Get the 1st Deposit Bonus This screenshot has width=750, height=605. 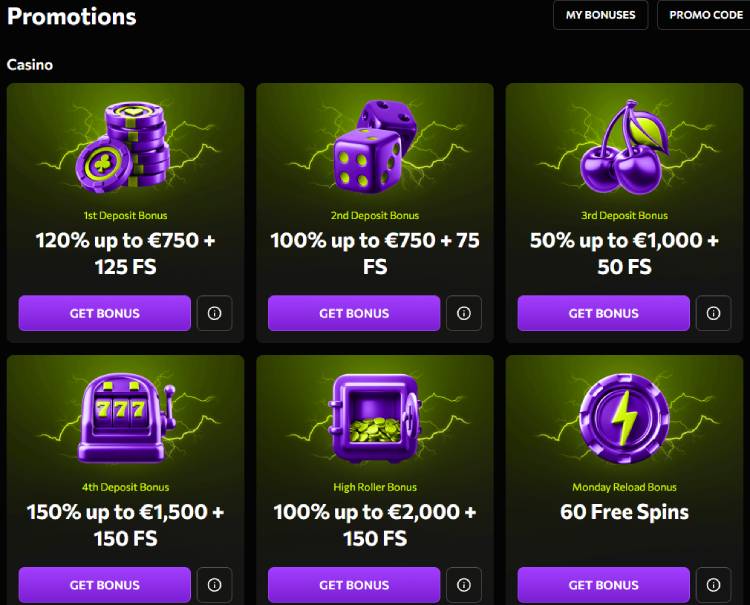pos(104,313)
